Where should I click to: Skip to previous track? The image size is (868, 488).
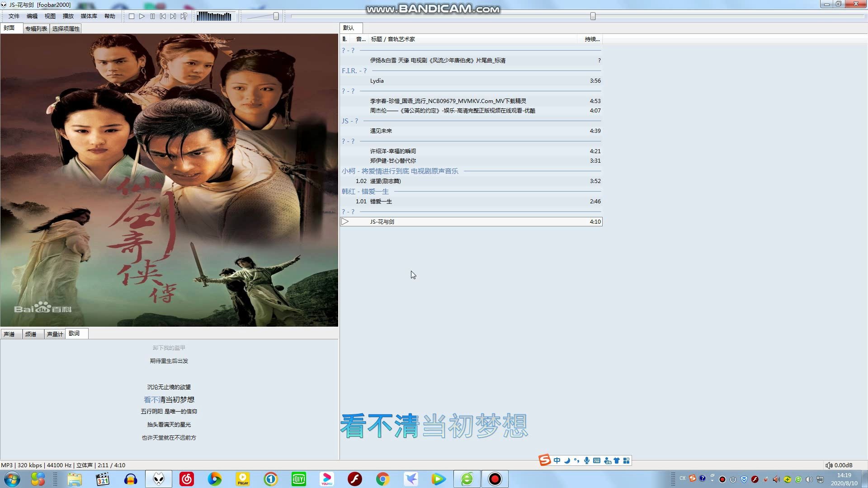point(163,16)
